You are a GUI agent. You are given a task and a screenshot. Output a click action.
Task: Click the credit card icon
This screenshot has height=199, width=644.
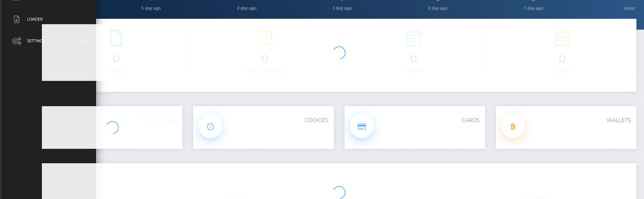click(x=362, y=126)
